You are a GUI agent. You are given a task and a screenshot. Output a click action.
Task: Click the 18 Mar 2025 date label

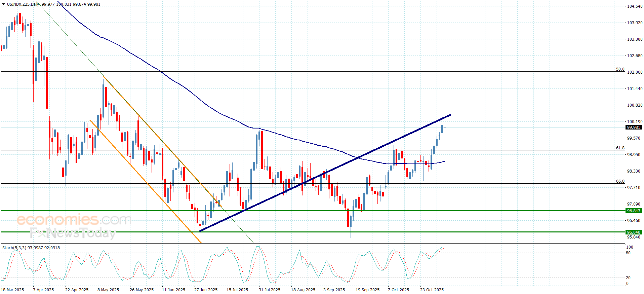[12, 290]
